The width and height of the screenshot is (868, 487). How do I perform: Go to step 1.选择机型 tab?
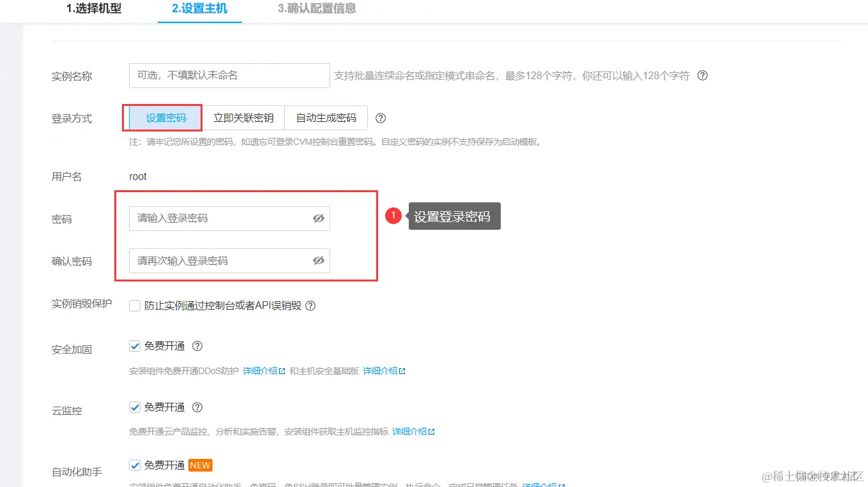94,9
